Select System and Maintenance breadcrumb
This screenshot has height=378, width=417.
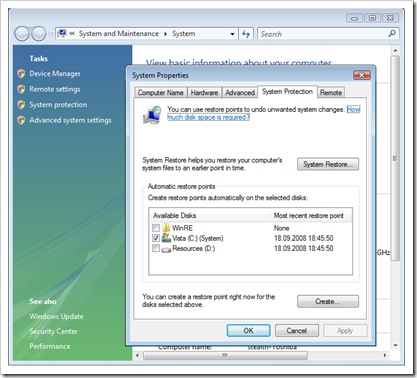pyautogui.click(x=119, y=34)
